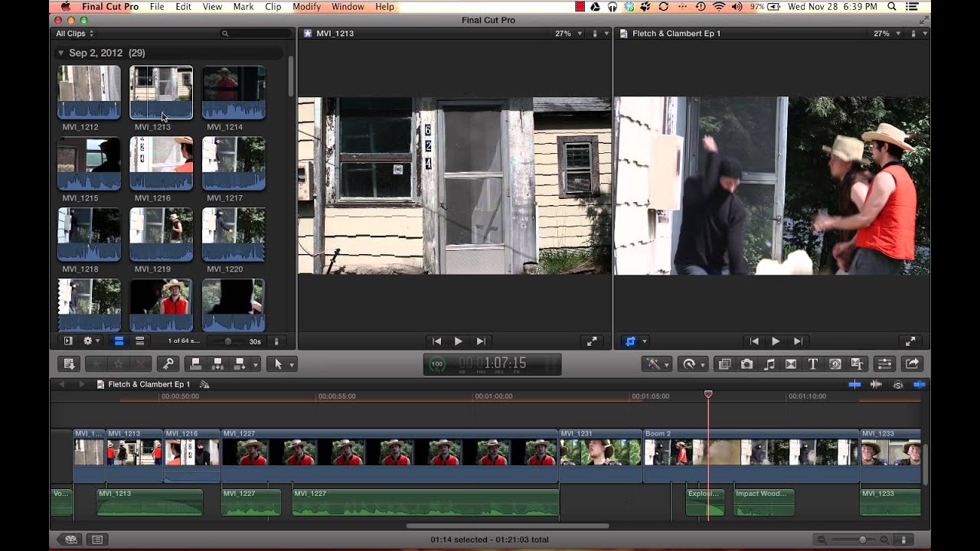The image size is (980, 551).
Task: Toggle browser clip appearance options switch
Action: (x=276, y=341)
